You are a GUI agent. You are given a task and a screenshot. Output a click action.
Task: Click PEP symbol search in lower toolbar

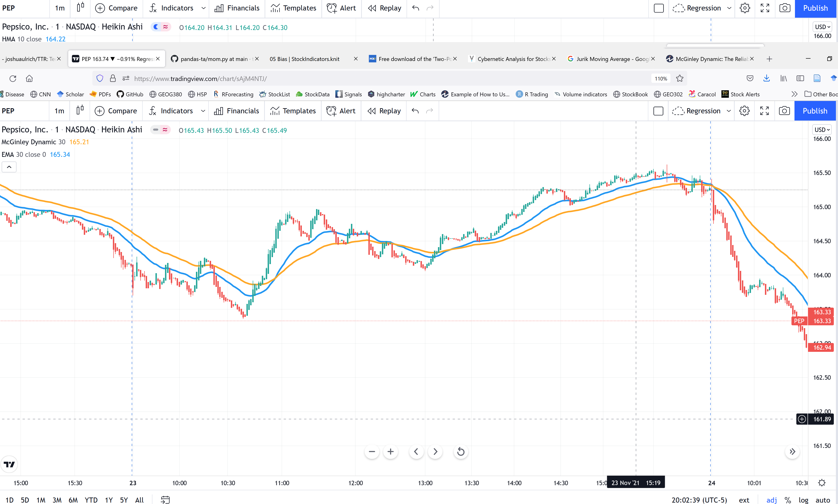click(8, 111)
